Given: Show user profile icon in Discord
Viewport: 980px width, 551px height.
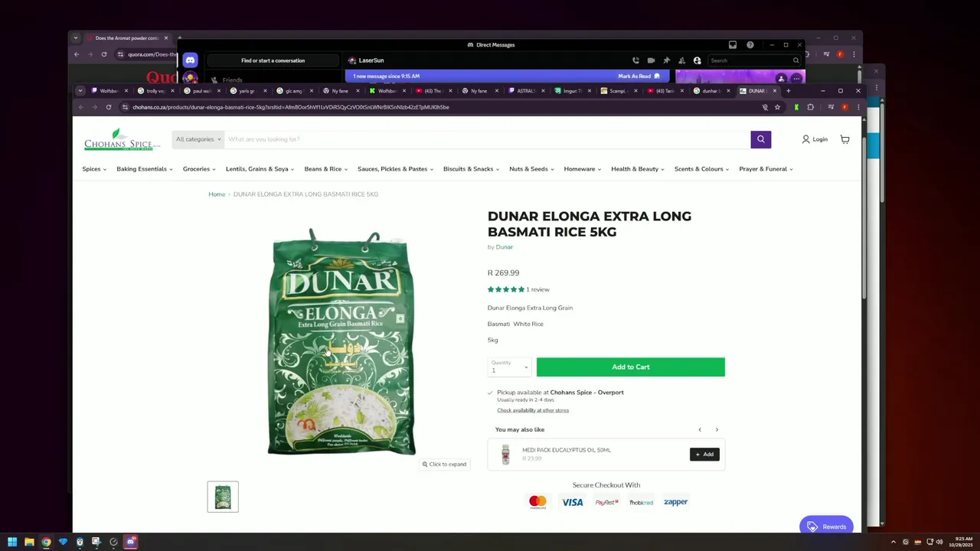Looking at the screenshot, I should coord(697,60).
